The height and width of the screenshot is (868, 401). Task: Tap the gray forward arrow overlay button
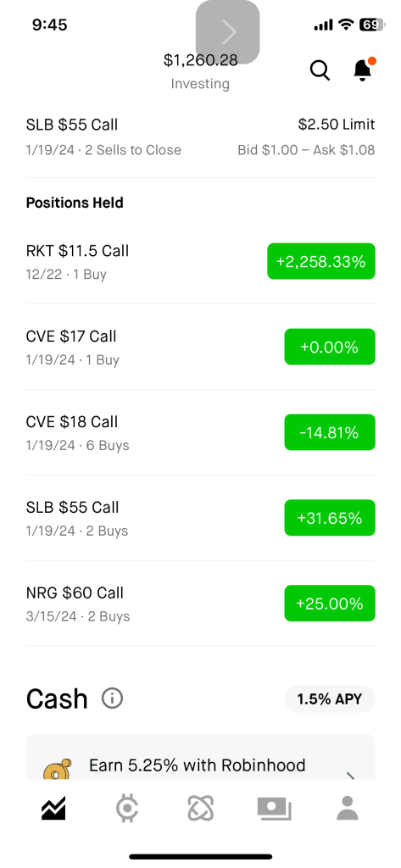coord(228,32)
